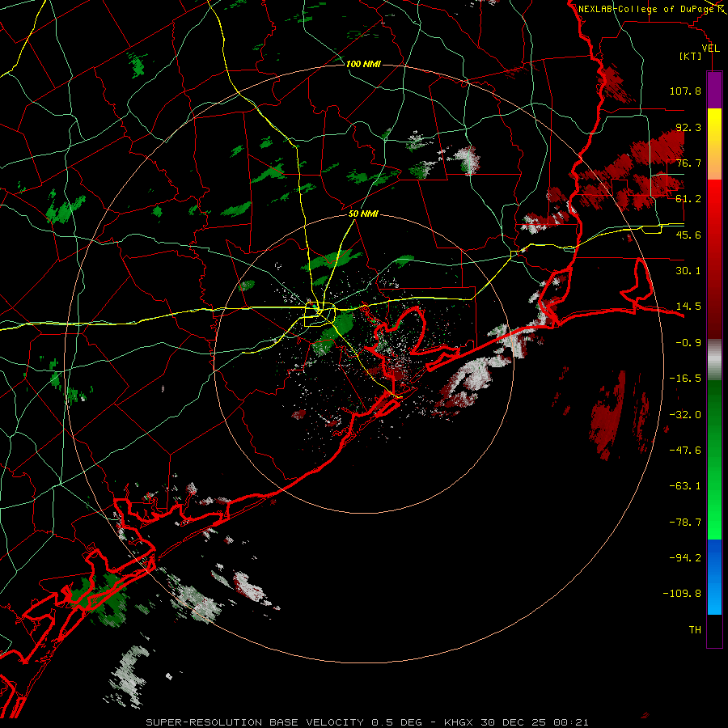This screenshot has width=728, height=728.
Task: Click the Super-Resolution Base Velocity caption text
Action: pyautogui.click(x=367, y=722)
